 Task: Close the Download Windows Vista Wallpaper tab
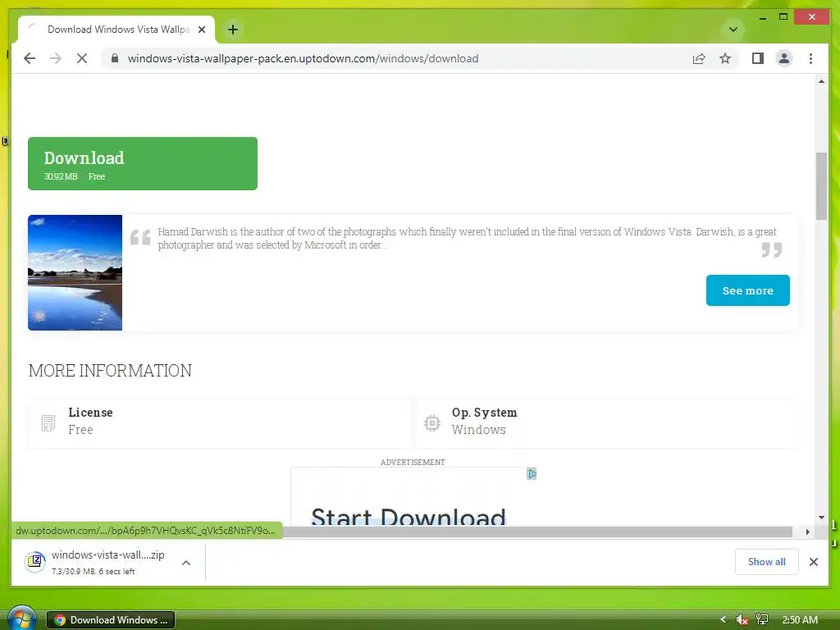click(202, 30)
